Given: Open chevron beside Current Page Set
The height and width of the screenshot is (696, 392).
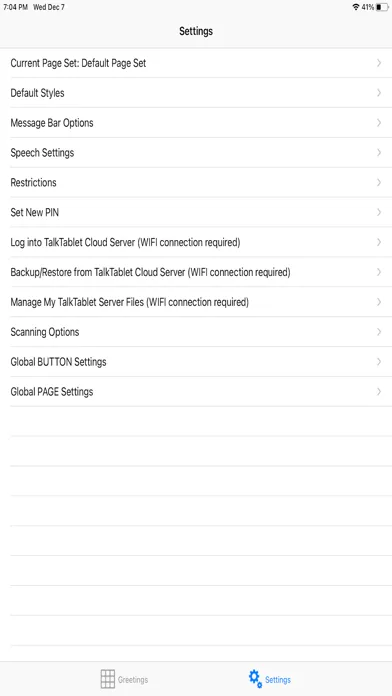Looking at the screenshot, I should click(379, 63).
